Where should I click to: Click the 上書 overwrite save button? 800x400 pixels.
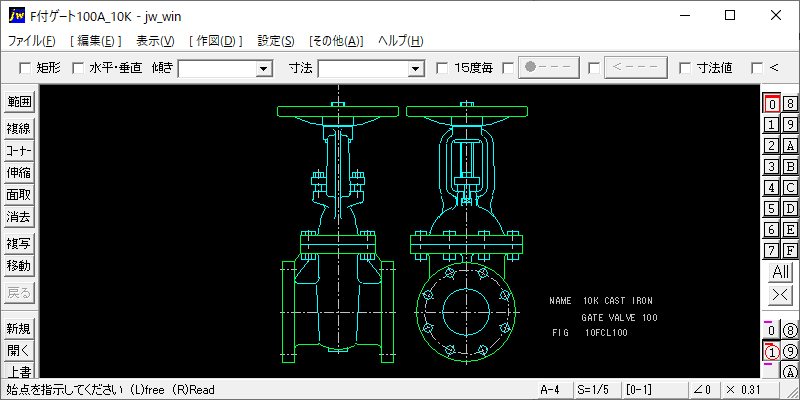[x=19, y=370]
